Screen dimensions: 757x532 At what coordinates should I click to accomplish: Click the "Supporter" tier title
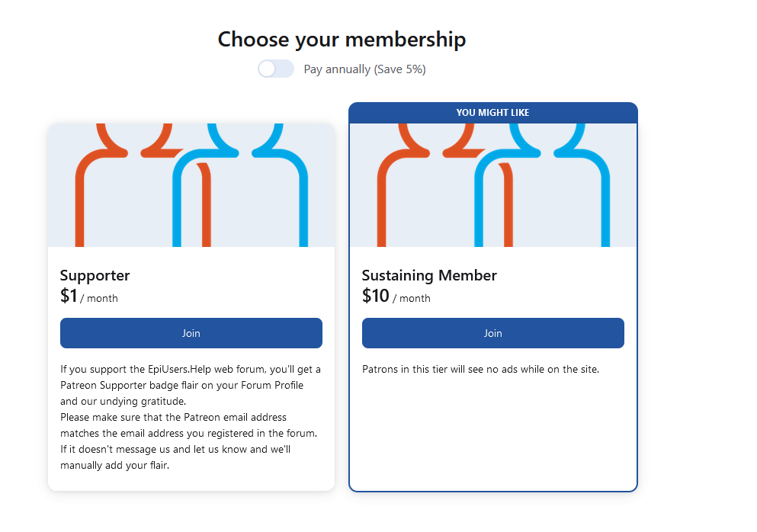tap(95, 275)
